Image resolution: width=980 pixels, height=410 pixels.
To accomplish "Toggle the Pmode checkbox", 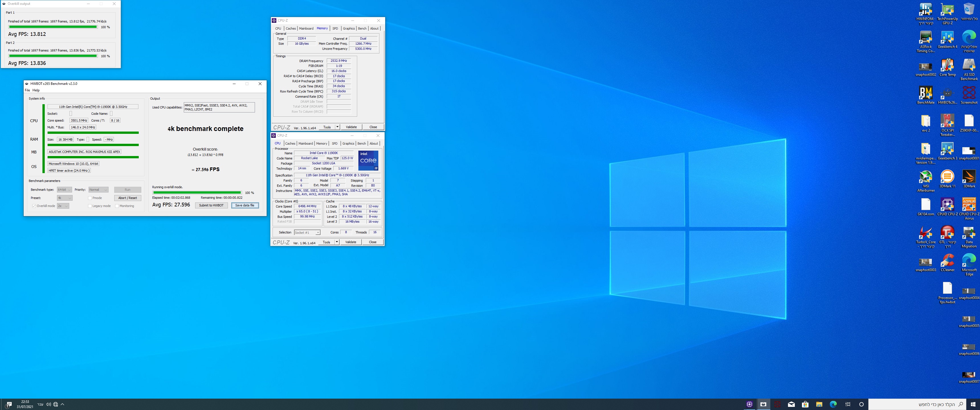I will pyautogui.click(x=90, y=198).
